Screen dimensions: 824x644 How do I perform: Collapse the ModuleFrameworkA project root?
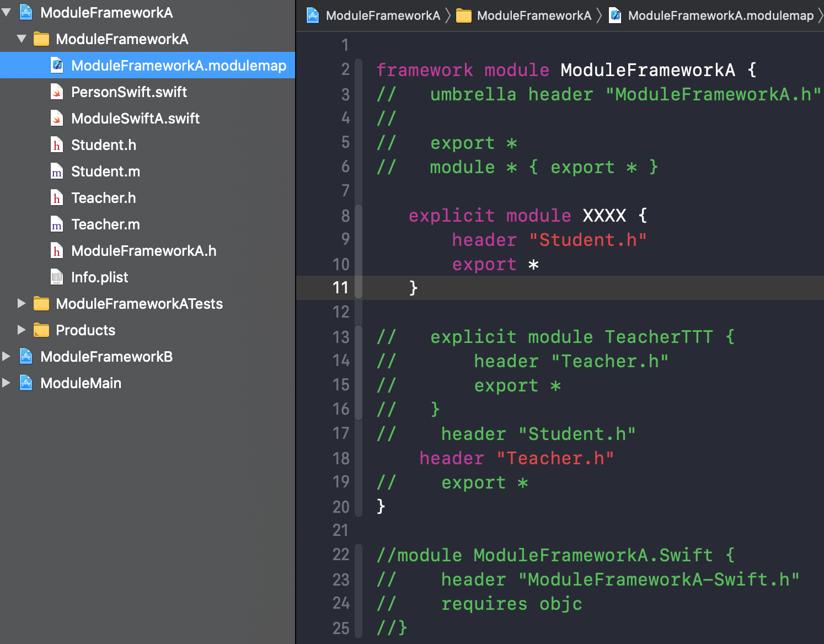[7, 12]
